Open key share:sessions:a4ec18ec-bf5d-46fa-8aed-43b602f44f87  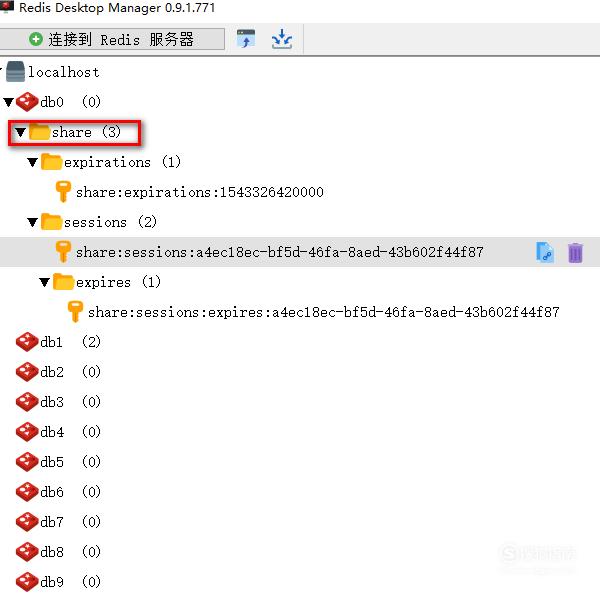[x=280, y=252]
